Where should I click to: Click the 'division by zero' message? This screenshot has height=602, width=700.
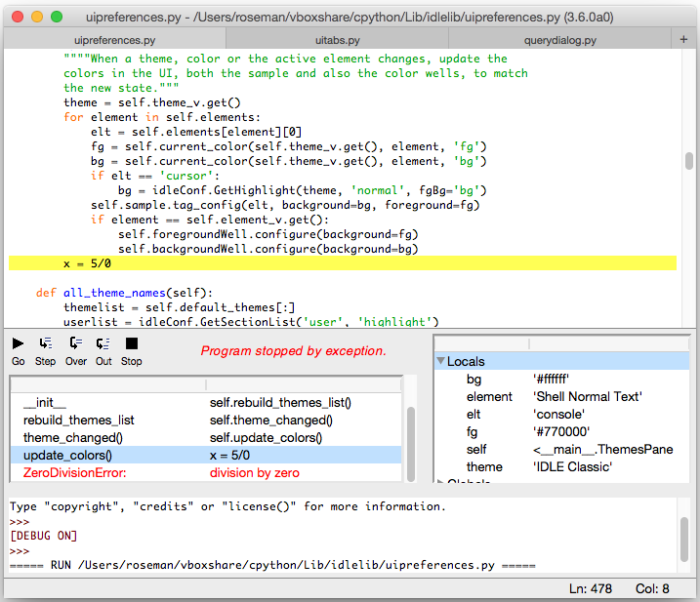tap(255, 472)
